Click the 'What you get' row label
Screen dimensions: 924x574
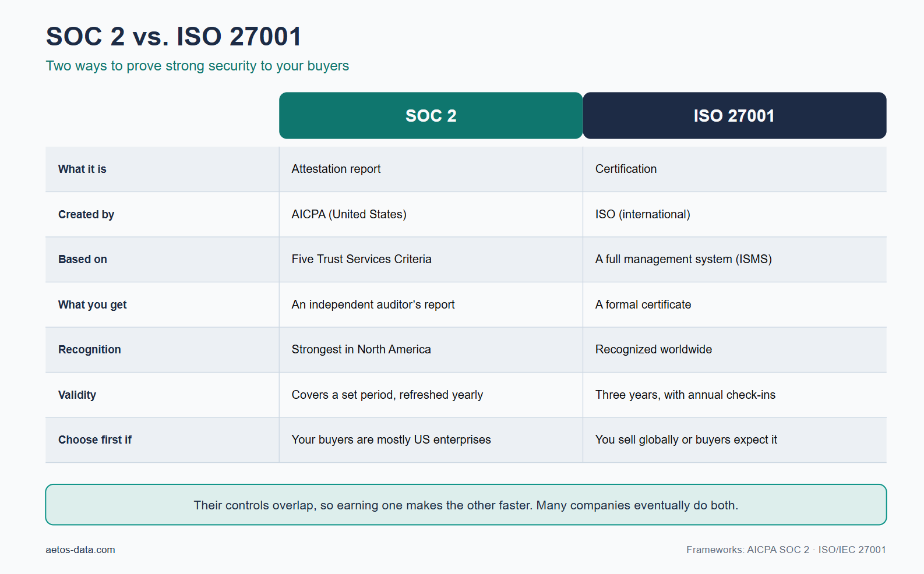pyautogui.click(x=93, y=304)
